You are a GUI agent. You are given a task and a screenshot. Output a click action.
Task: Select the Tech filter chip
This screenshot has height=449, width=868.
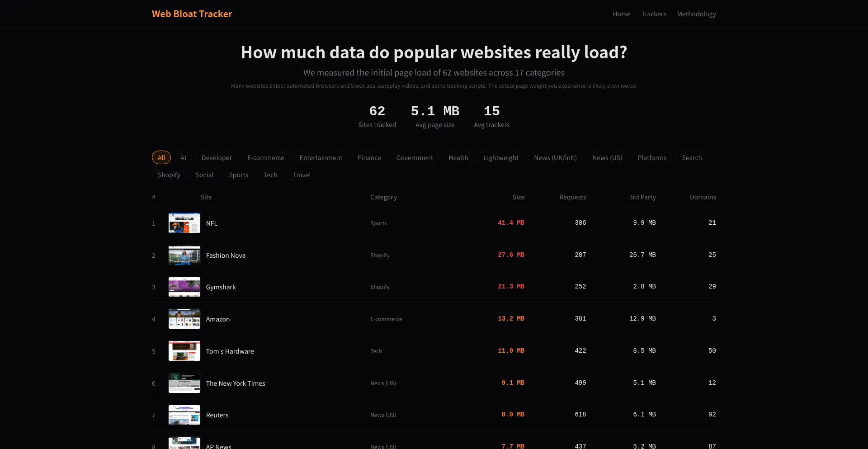[x=270, y=175]
